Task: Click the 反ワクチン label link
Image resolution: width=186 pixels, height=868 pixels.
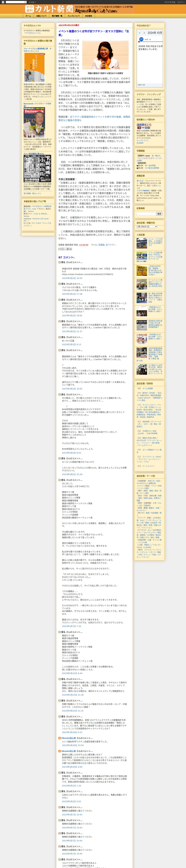Action: [x=111, y=245]
